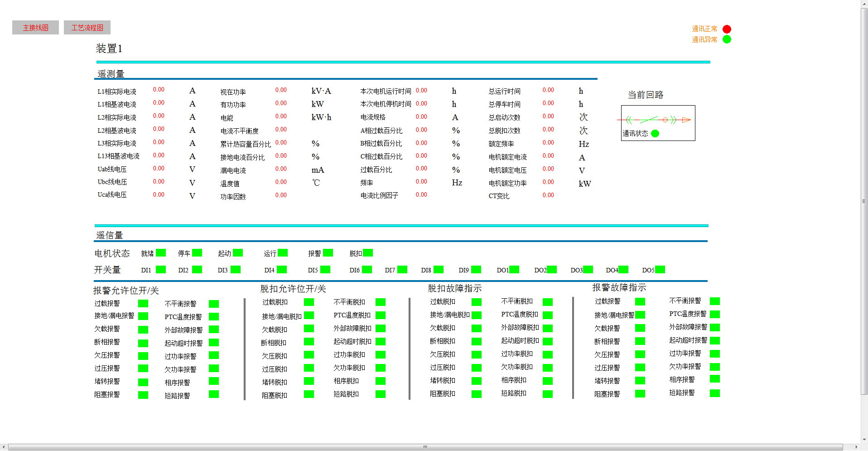Click the 报警 motor status indicator
Viewport: 868px width, 451px height.
[328, 253]
